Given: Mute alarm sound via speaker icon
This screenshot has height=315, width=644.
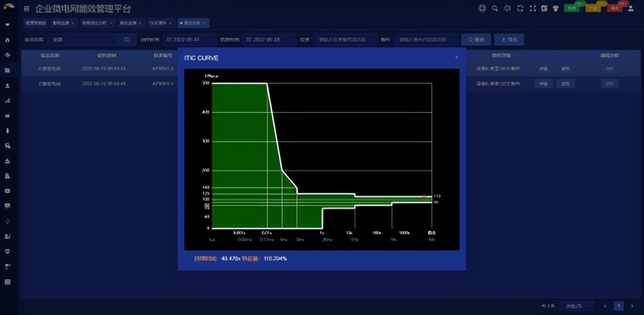Looking at the screenshot, I should (x=507, y=8).
